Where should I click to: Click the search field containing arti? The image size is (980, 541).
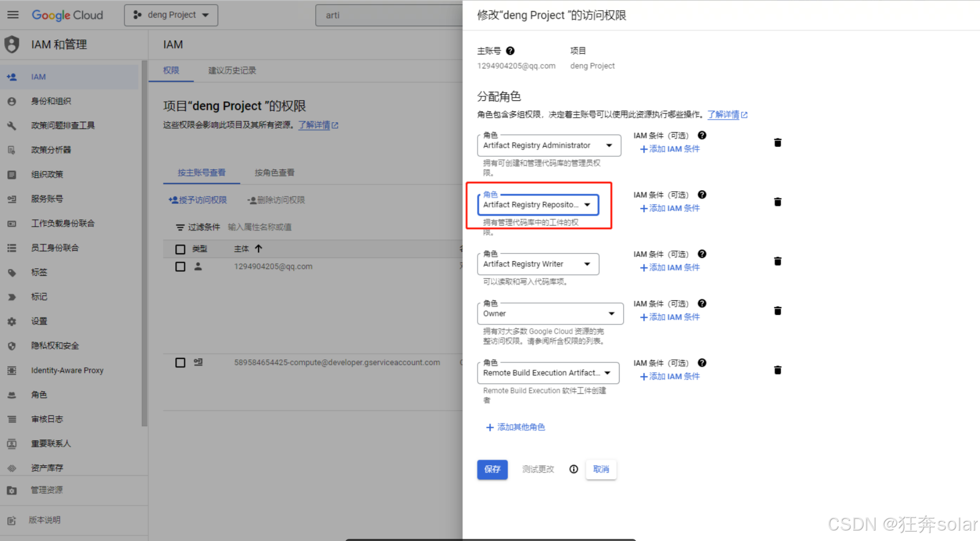[389, 15]
